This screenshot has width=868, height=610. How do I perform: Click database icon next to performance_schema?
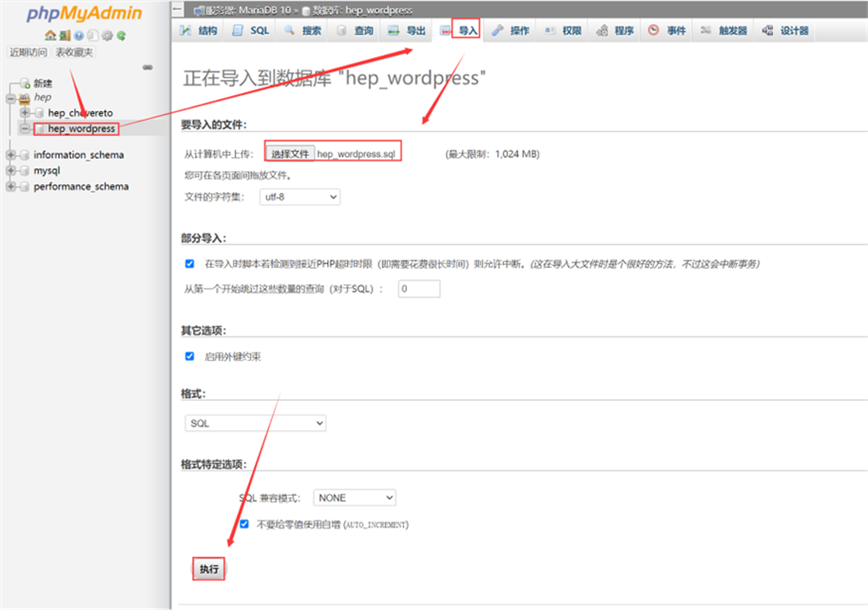[24, 187]
